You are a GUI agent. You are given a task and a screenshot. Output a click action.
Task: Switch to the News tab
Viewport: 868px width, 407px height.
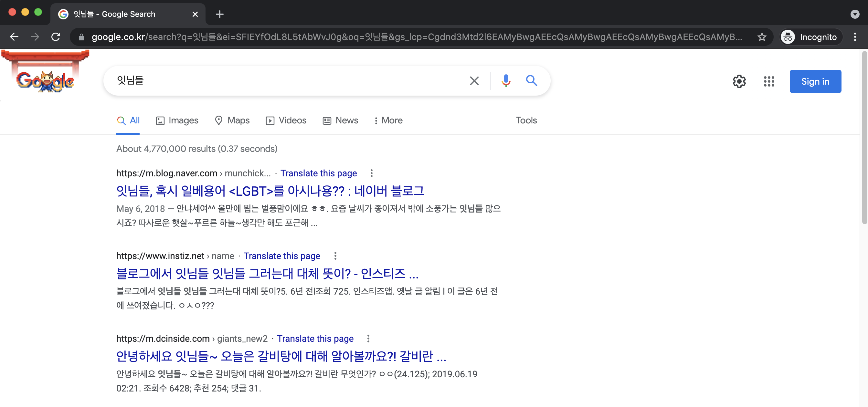point(340,120)
